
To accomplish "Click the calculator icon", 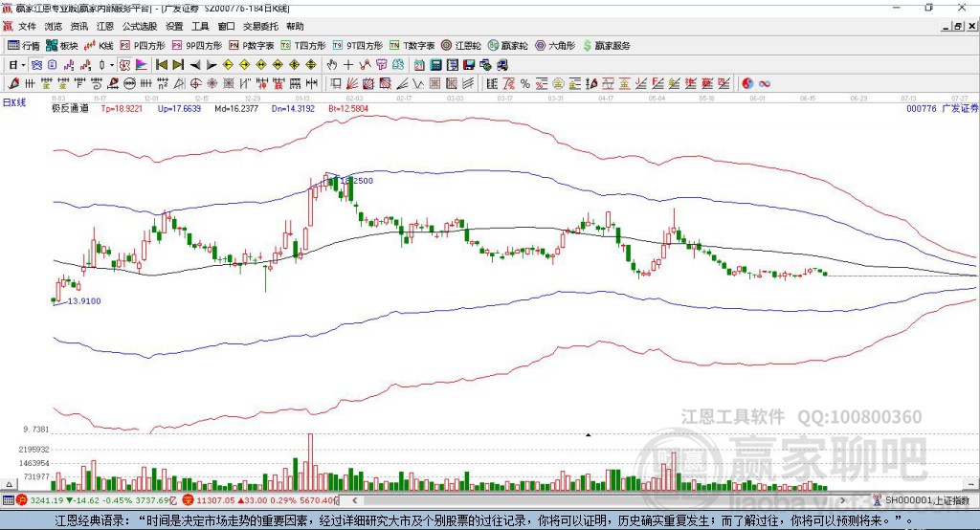I will [x=436, y=65].
